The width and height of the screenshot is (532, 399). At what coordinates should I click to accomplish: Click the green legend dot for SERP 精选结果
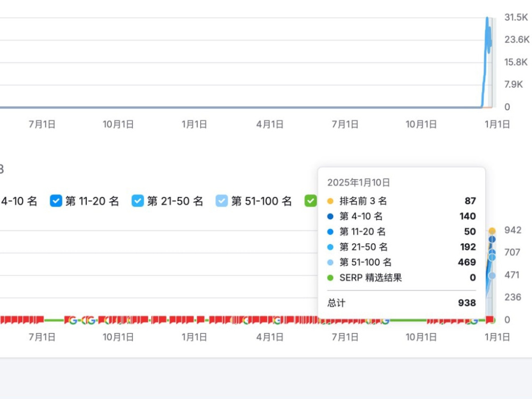(330, 278)
